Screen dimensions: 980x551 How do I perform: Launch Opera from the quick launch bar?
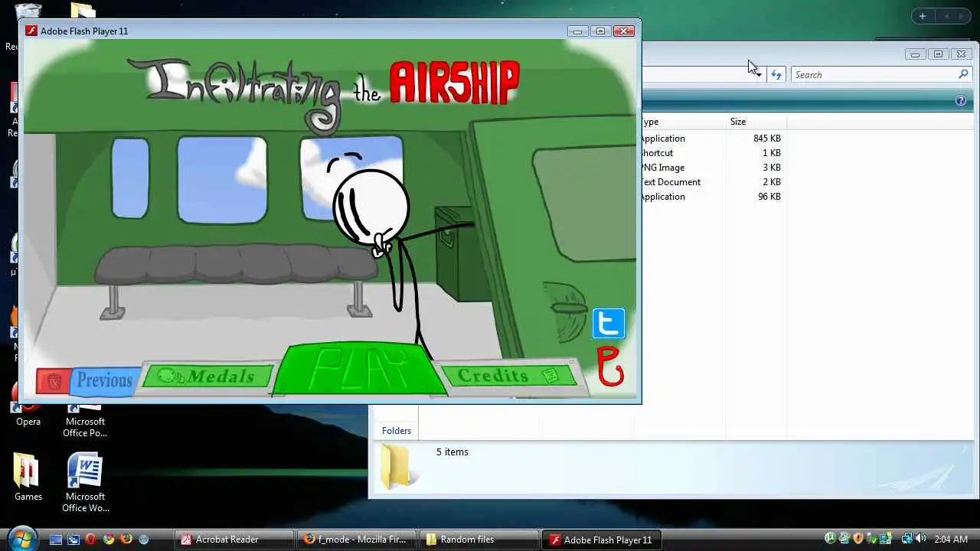point(91,540)
